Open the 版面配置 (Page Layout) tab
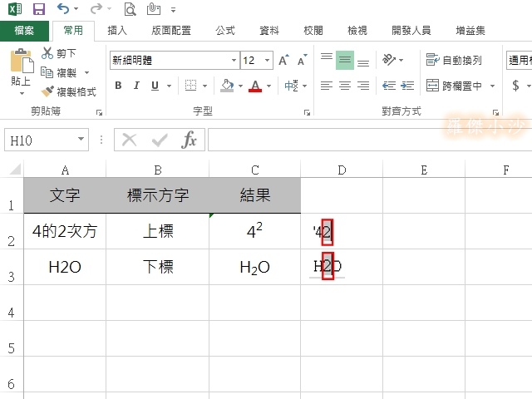The image size is (532, 399). pyautogui.click(x=171, y=31)
